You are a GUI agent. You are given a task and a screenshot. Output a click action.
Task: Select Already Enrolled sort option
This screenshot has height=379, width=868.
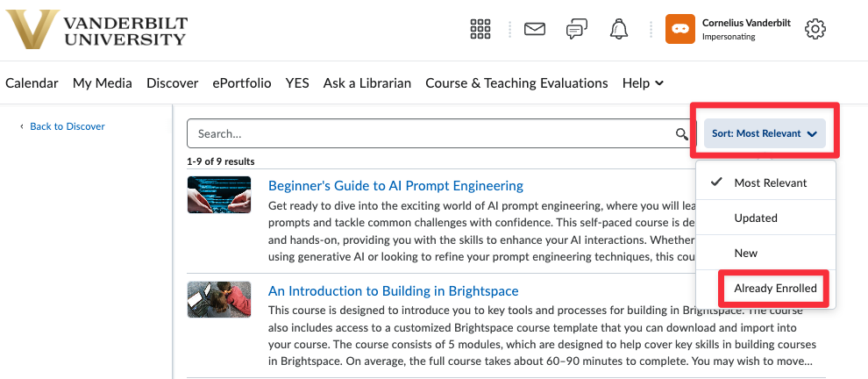(x=775, y=288)
